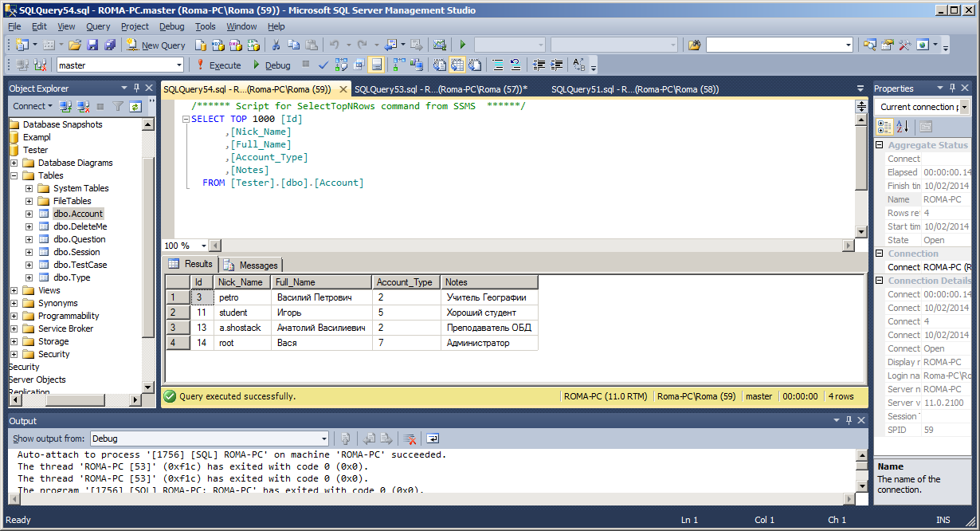Open the master database dropdown
Viewport: 980px width, 531px height.
point(178,65)
